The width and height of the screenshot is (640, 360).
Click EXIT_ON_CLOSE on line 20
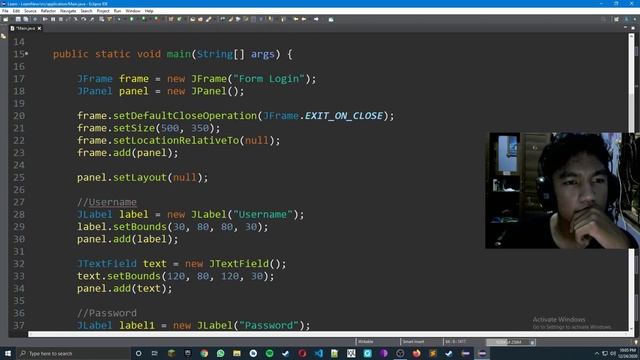344,116
